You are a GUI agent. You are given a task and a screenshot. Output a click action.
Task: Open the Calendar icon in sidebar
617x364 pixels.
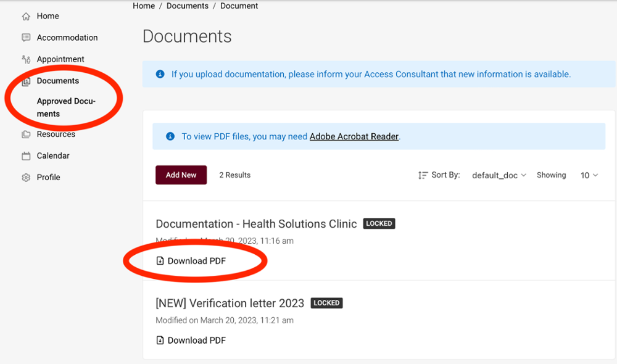(x=25, y=155)
